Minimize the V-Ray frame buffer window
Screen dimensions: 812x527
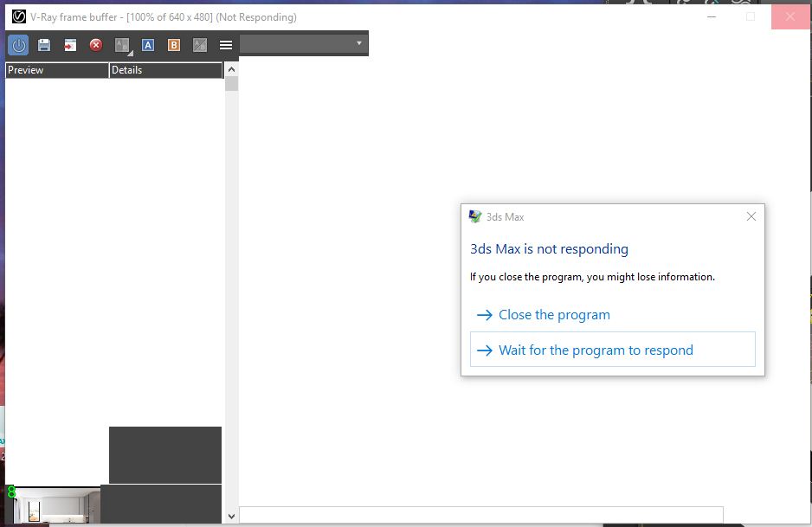click(x=712, y=16)
